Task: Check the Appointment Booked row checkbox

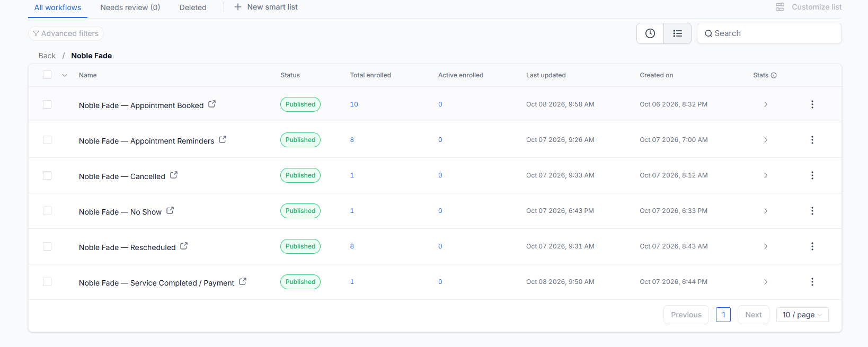Action: (47, 104)
